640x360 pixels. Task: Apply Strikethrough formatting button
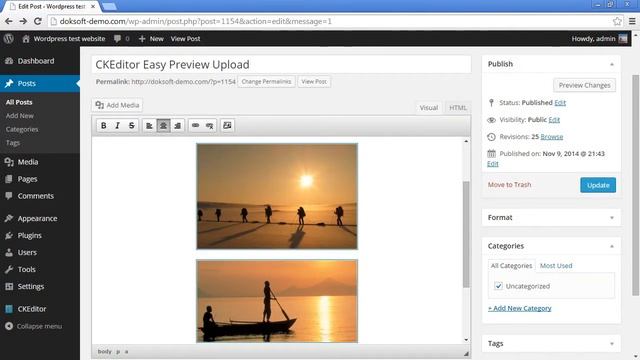pos(131,125)
